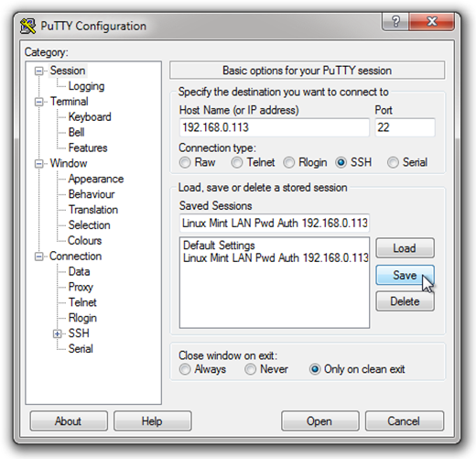The width and height of the screenshot is (476, 459).
Task: Click the Help button
Action: 153,421
